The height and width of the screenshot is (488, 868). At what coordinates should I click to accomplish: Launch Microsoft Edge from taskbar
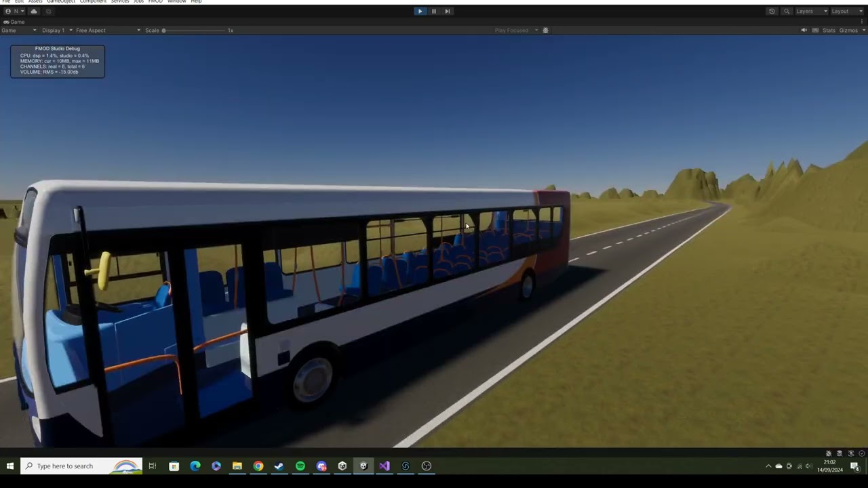pos(195,466)
